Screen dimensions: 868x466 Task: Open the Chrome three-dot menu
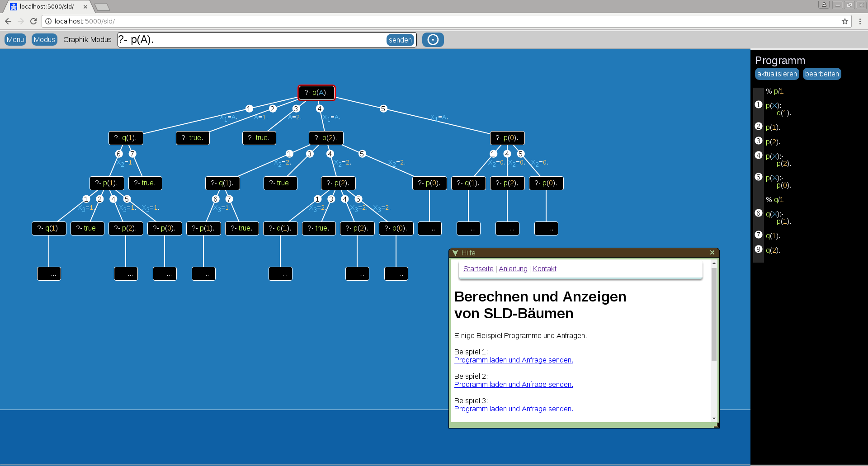pos(860,21)
